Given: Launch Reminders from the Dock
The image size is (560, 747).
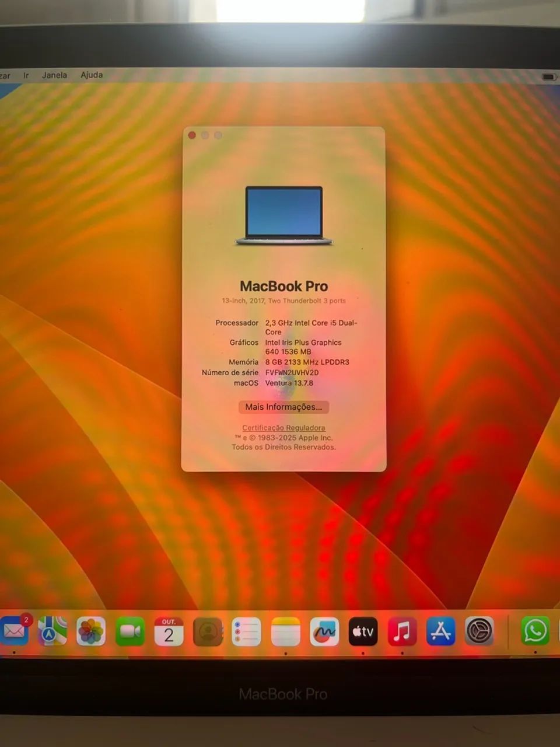Looking at the screenshot, I should tap(246, 631).
